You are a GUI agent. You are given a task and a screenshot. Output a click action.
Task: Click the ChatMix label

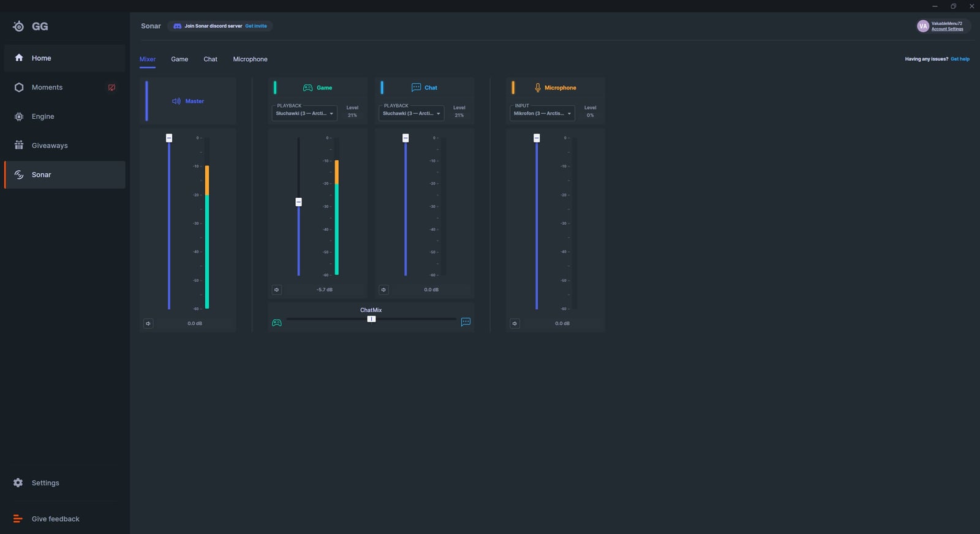click(x=371, y=310)
